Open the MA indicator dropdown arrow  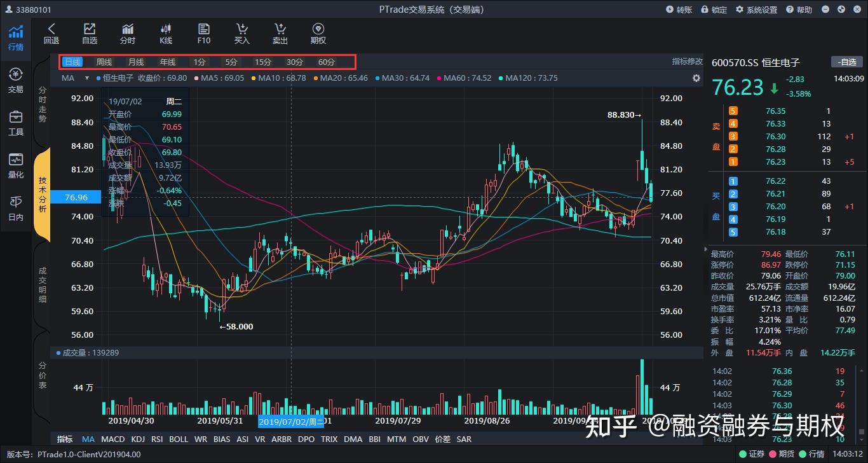pos(87,78)
